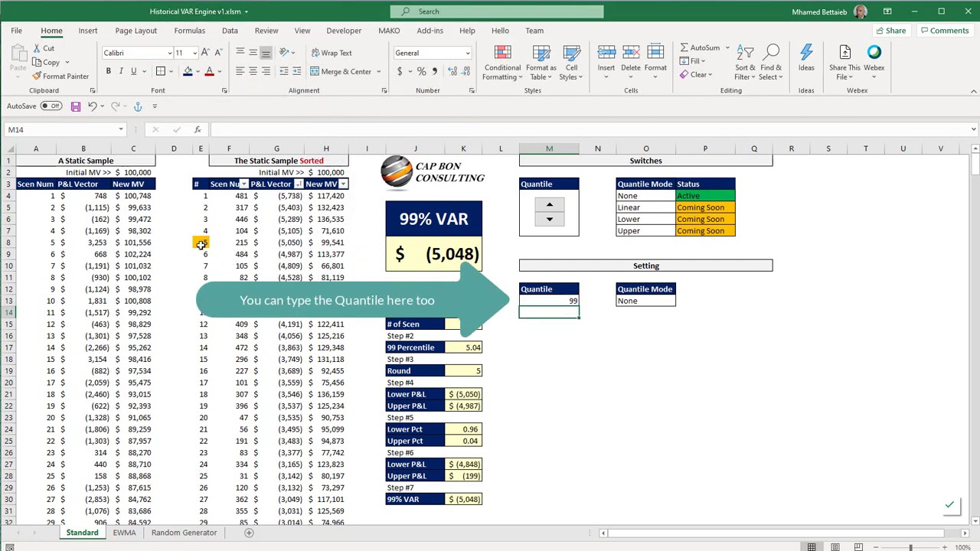
Task: Click the Comments button
Action: pos(945,31)
